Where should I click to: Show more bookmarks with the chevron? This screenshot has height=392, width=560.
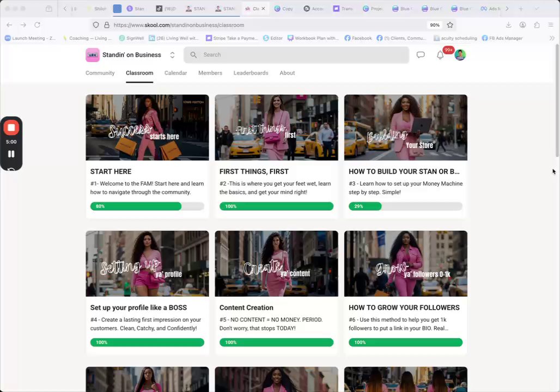point(552,38)
